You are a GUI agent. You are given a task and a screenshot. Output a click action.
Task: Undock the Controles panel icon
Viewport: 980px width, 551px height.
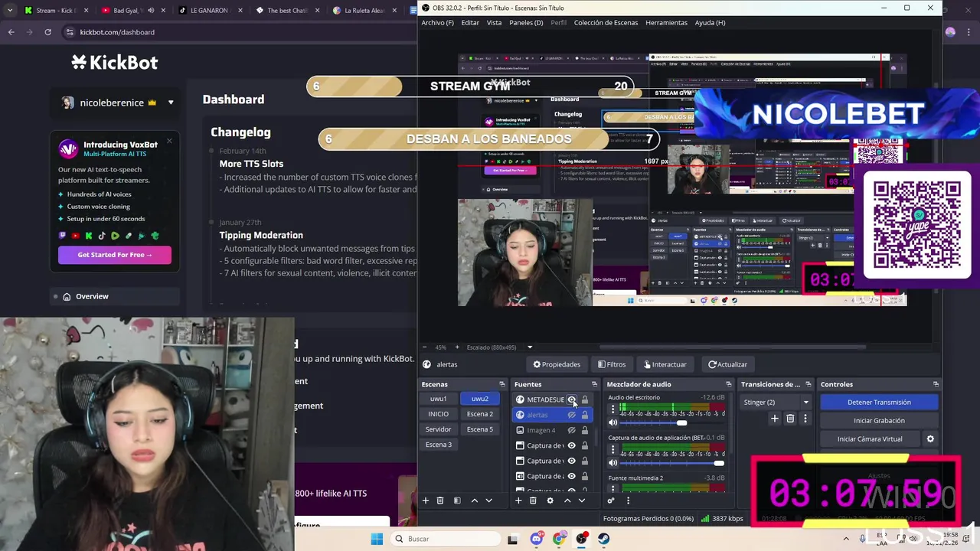click(x=936, y=384)
